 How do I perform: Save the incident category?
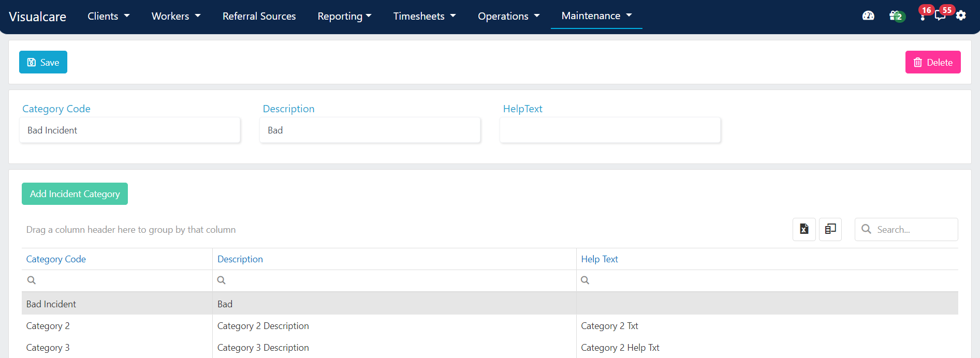click(x=43, y=62)
